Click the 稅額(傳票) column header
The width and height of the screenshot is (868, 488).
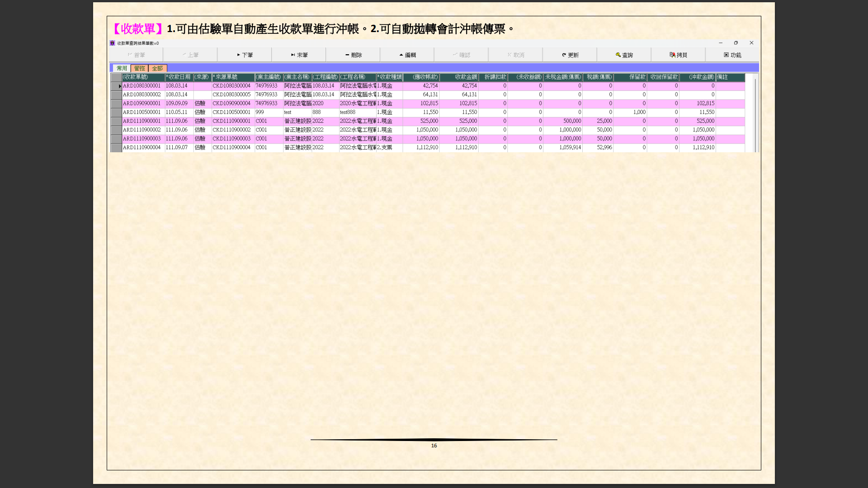click(x=598, y=77)
